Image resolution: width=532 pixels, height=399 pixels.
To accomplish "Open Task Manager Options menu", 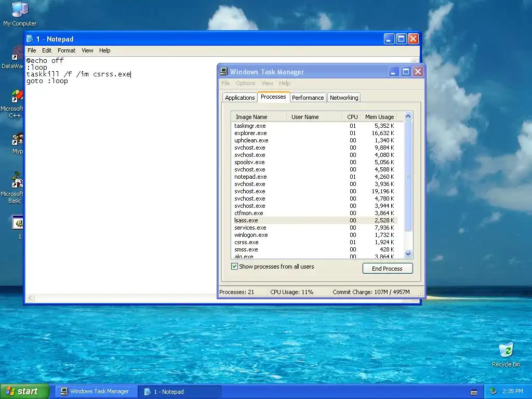I will [x=246, y=83].
